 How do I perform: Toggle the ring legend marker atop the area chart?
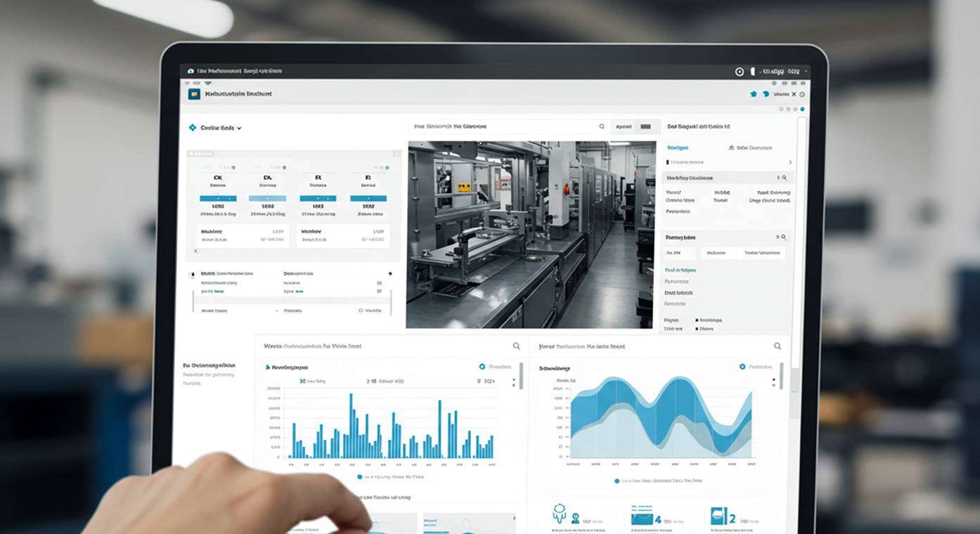click(x=742, y=367)
